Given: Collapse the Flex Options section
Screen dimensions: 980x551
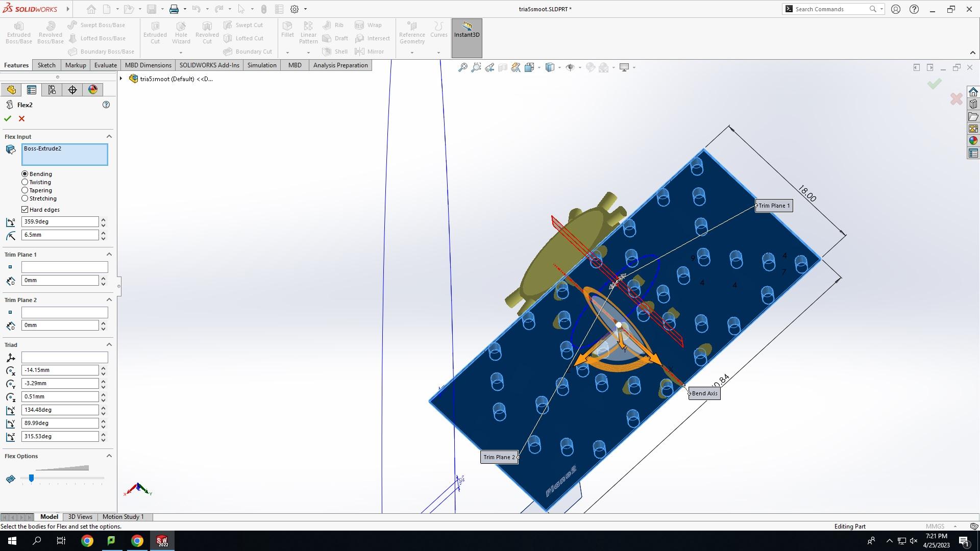Looking at the screenshot, I should [x=109, y=456].
